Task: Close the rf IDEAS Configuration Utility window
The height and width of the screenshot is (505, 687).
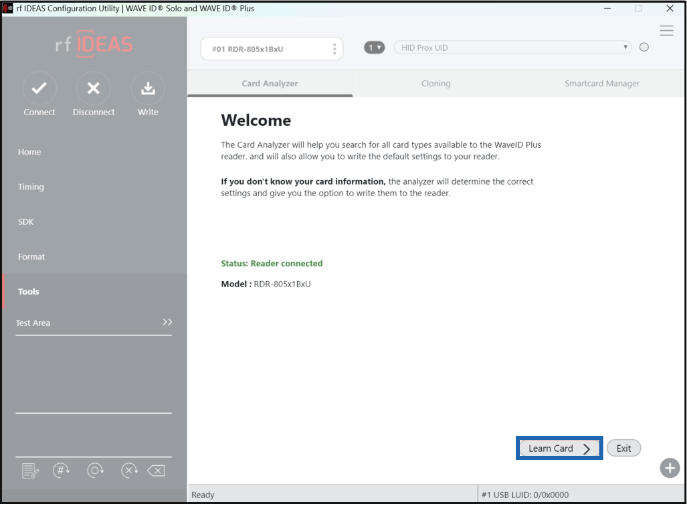Action: (x=669, y=8)
